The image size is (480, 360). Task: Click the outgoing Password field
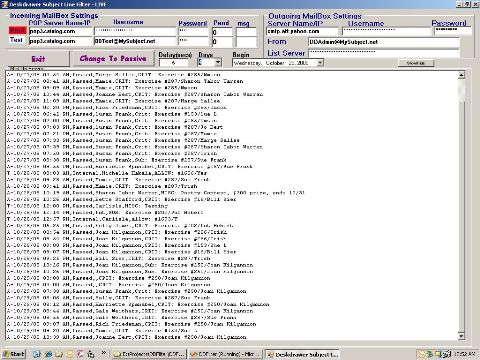click(453, 31)
